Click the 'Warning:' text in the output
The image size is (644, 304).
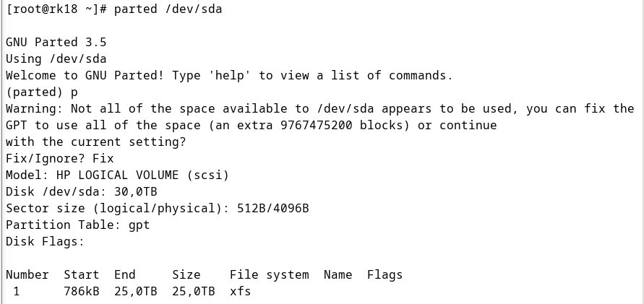tap(35, 109)
